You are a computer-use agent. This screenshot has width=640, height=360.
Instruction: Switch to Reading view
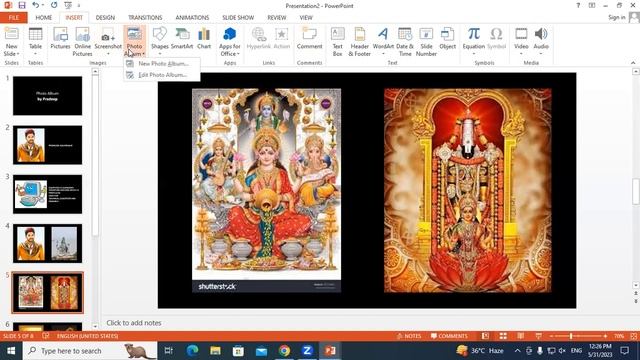521,336
